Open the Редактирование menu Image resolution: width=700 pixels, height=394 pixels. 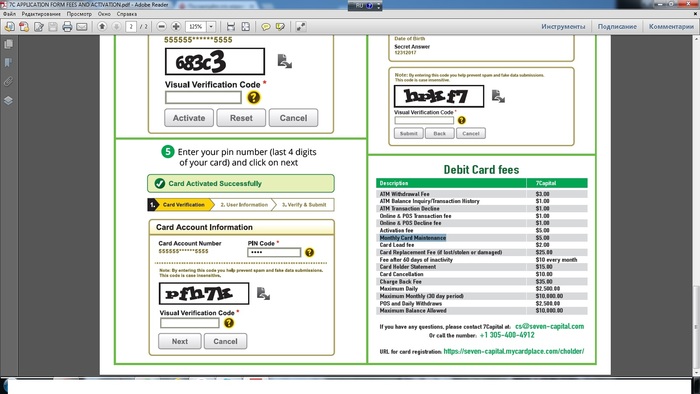41,14
